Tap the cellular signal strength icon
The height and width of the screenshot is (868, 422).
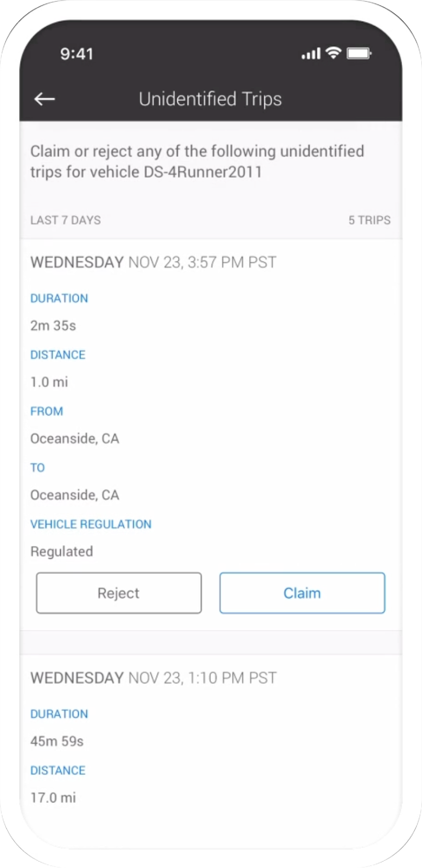point(311,54)
